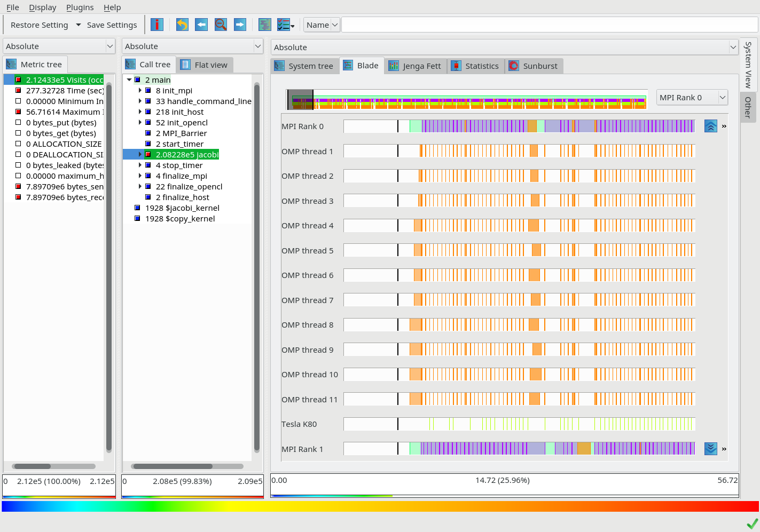
Task: Collapse MPI Rank 0 with the up-chevron icon
Action: pyautogui.click(x=711, y=126)
